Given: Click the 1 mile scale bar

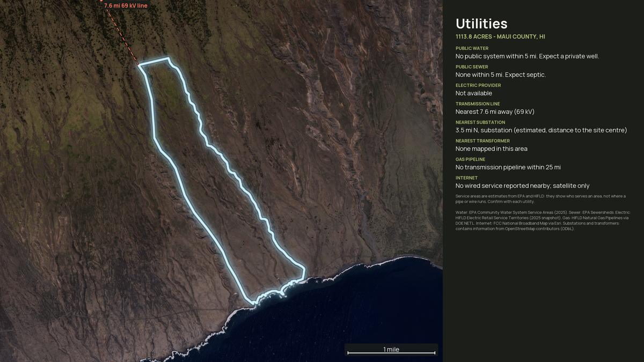Looking at the screenshot, I should click(x=391, y=350).
